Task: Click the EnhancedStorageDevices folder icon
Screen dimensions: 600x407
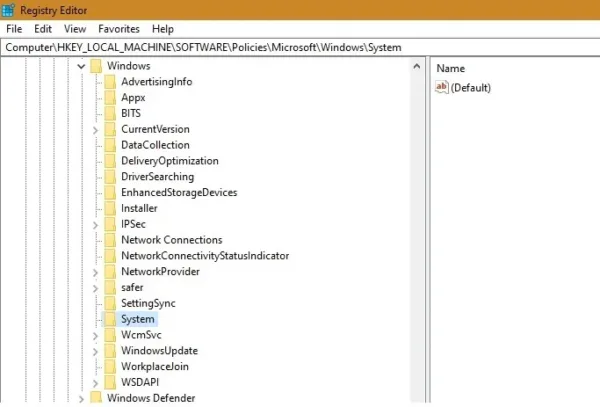Action: pyautogui.click(x=110, y=192)
